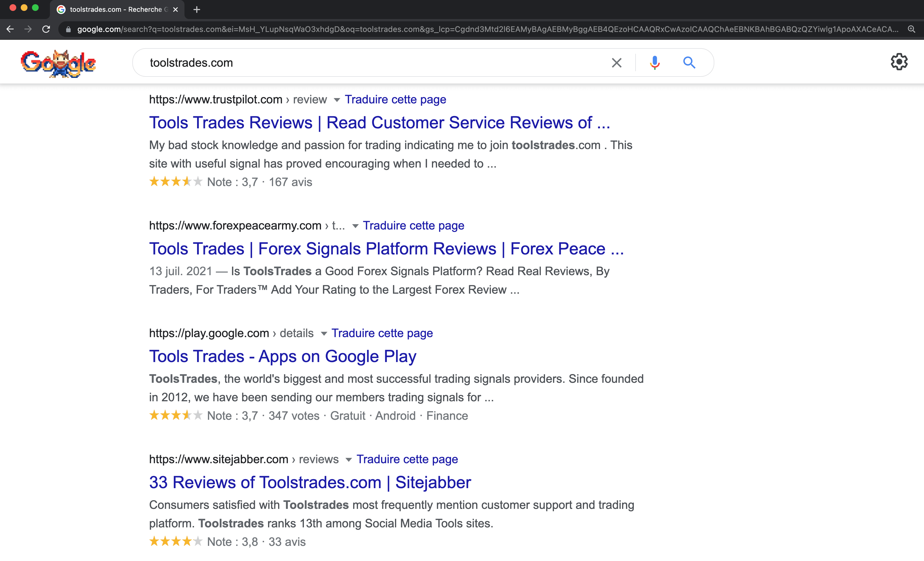Click the 'Note : 3,7 · 167 avis' rating
This screenshot has width=924, height=561.
pyautogui.click(x=260, y=182)
